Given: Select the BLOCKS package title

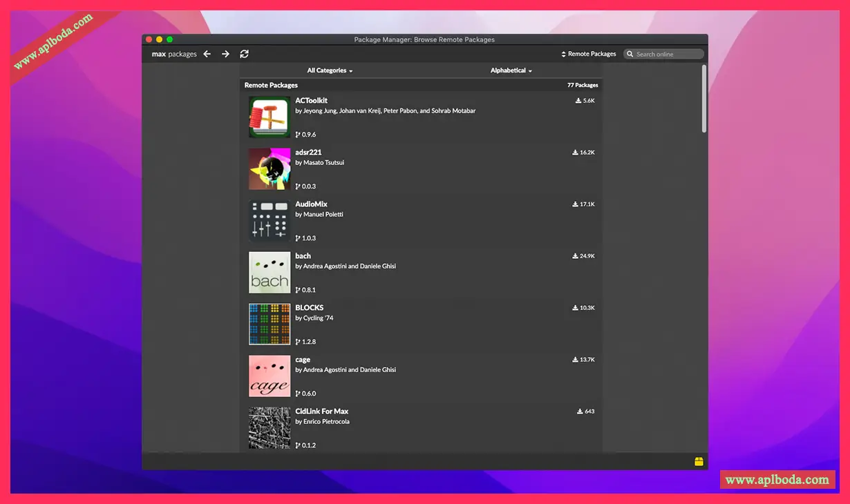Looking at the screenshot, I should pyautogui.click(x=309, y=308).
